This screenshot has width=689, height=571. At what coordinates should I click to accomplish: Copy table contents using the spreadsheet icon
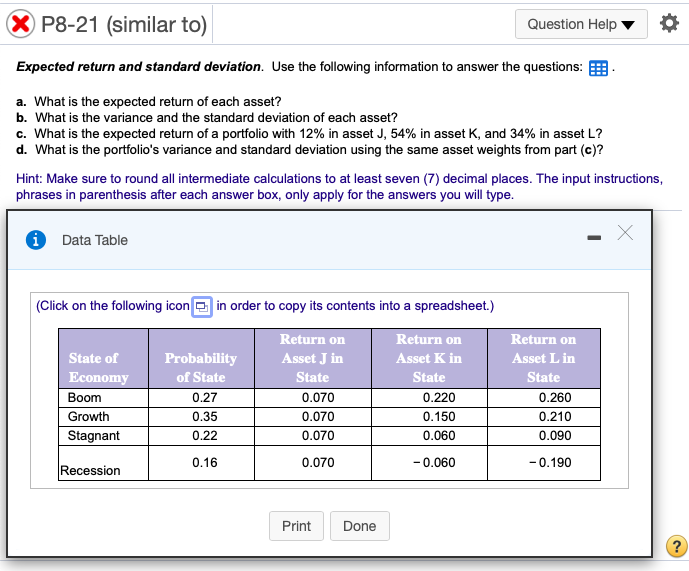tap(202, 306)
